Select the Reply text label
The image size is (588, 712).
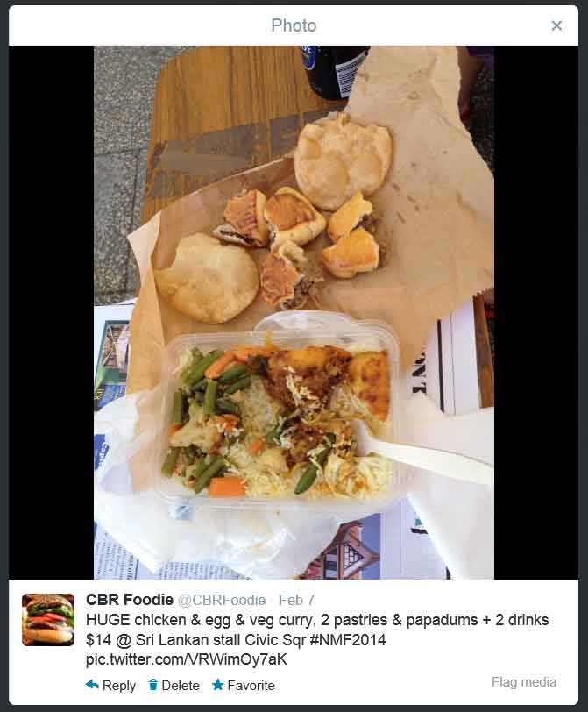[119, 685]
